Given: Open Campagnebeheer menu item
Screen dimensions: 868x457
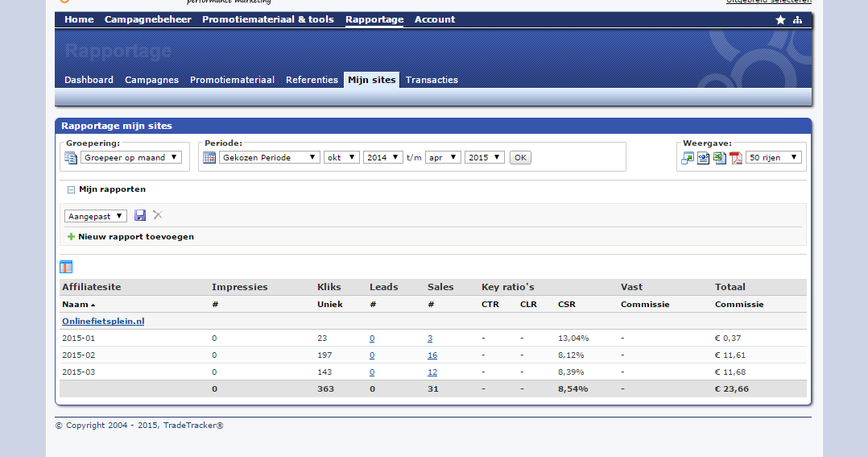Looking at the screenshot, I should (148, 19).
